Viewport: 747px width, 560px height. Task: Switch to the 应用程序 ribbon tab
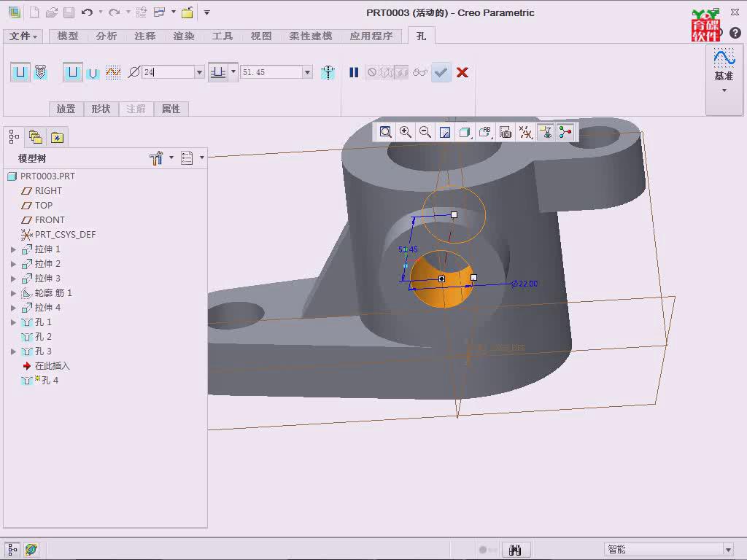[x=371, y=36]
